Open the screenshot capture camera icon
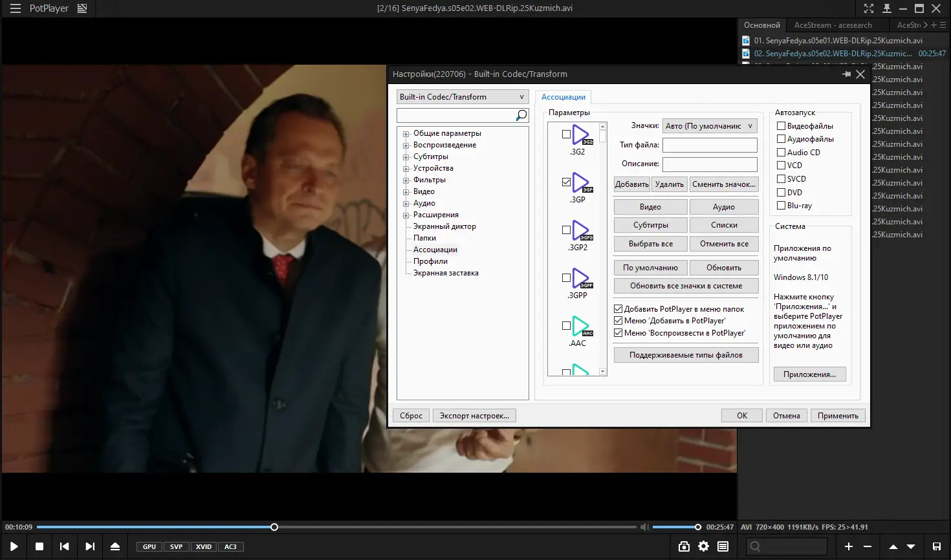This screenshot has width=951, height=560. [684, 546]
